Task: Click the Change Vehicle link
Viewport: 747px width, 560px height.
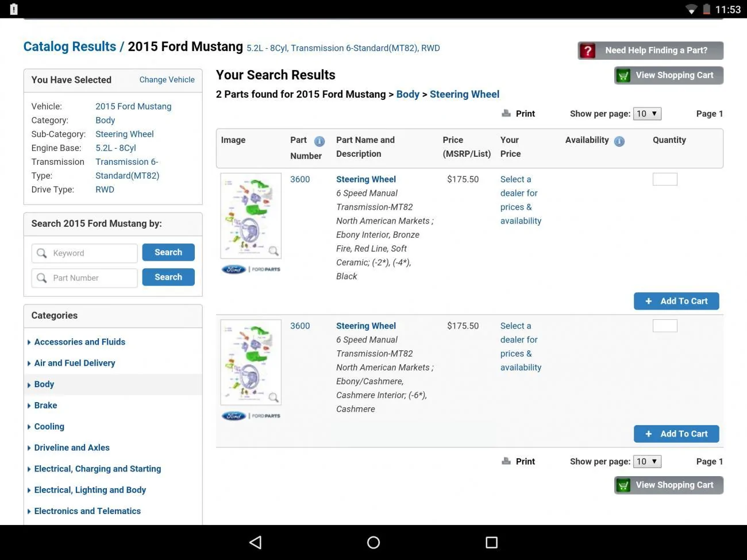Action: point(167,80)
